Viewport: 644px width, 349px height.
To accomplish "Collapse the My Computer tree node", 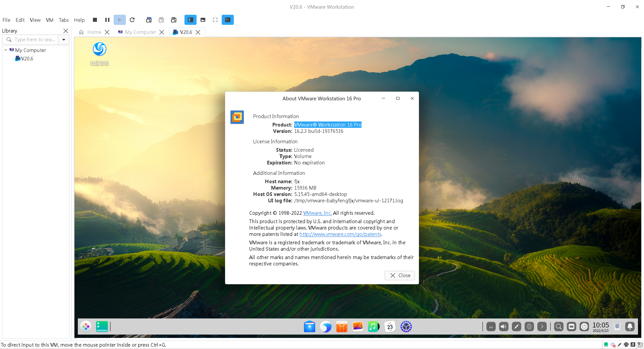I will click(6, 50).
